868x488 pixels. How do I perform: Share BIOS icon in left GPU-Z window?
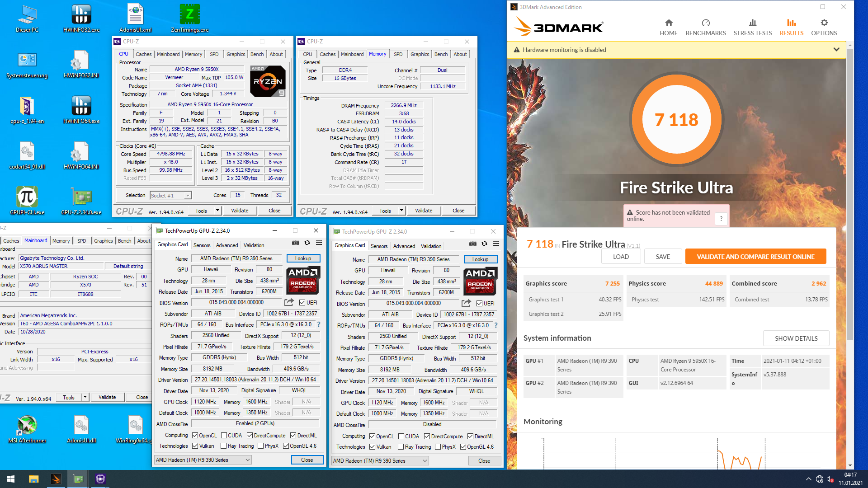click(289, 302)
